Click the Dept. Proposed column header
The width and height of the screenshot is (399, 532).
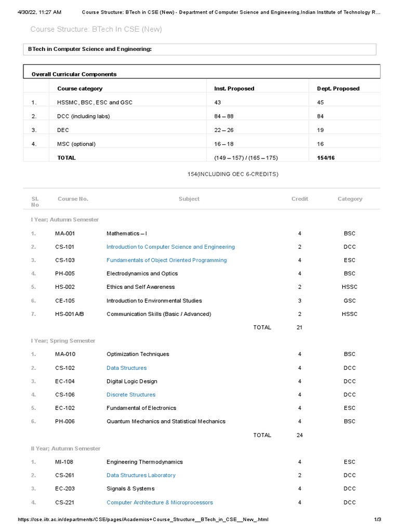338,89
